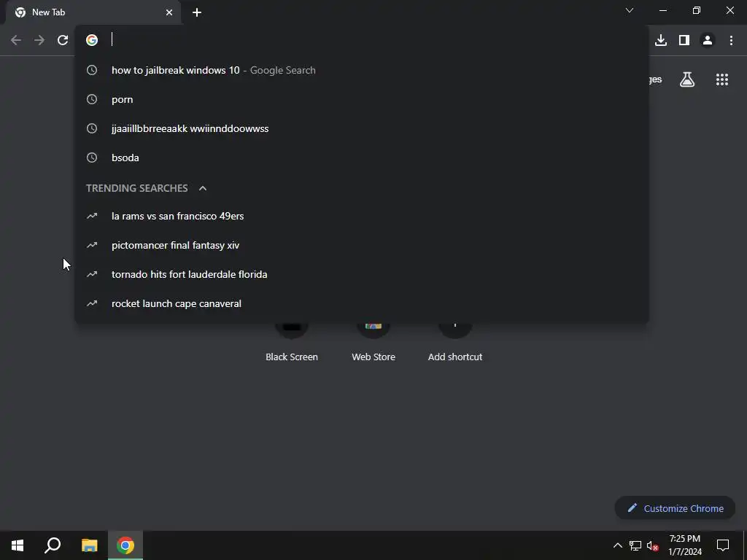747x560 pixels.
Task: Click the Customize Chrome button
Action: (x=675, y=508)
